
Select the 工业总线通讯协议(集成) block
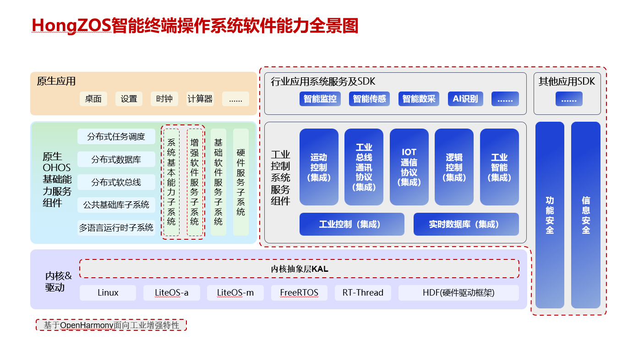pos(364,167)
